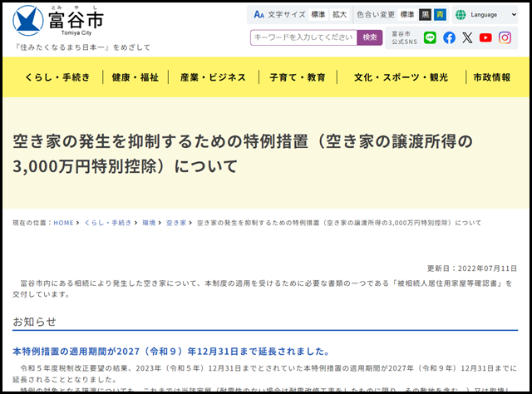Image resolution: width=532 pixels, height=394 pixels.
Task: Open the 産業・ビジネス menu
Action: coord(213,77)
